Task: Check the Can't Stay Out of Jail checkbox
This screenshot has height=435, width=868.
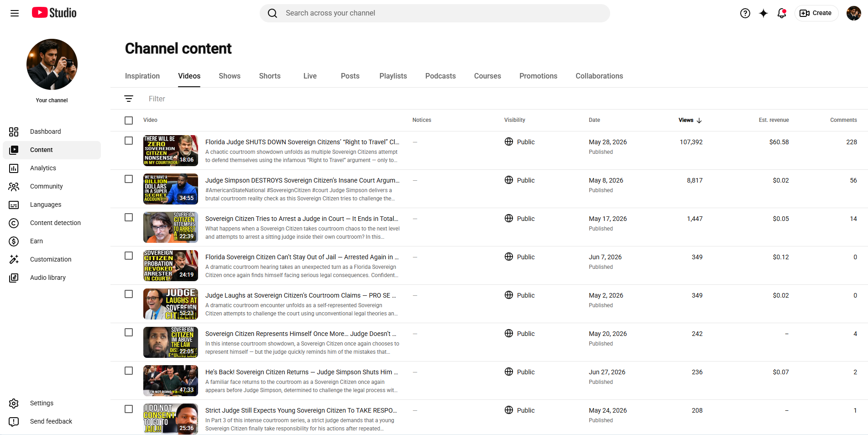Action: [129, 256]
